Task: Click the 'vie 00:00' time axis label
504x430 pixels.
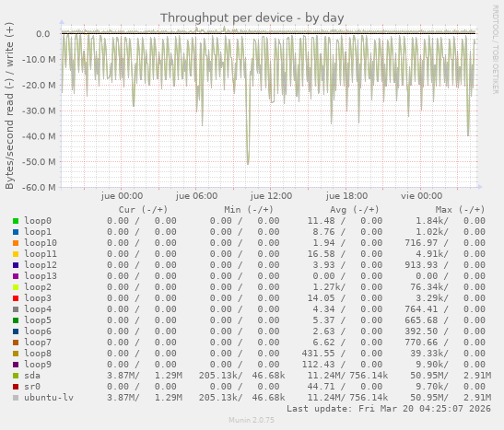Action: pyautogui.click(x=421, y=196)
